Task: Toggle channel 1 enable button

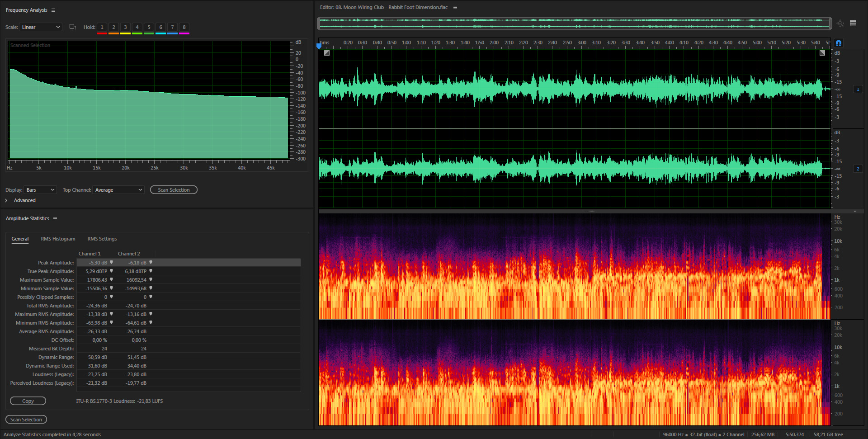Action: 858,89
